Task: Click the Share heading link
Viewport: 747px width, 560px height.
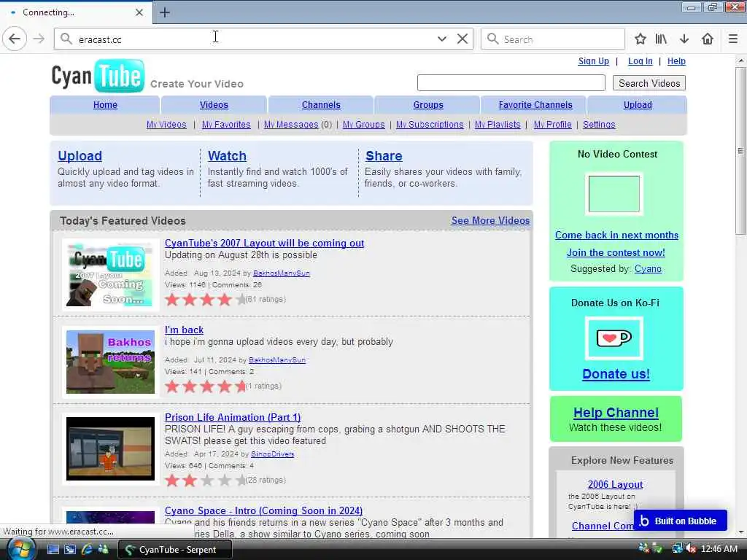Action: pyautogui.click(x=384, y=156)
